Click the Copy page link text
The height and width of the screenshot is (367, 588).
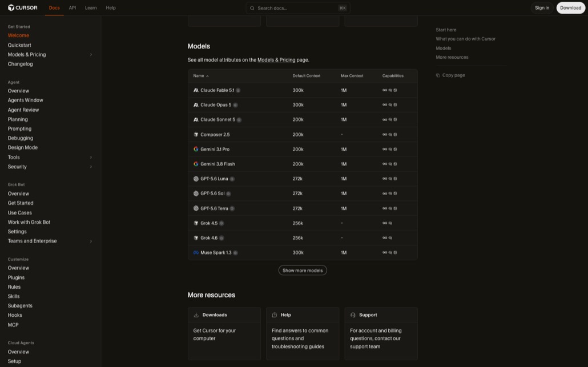[x=453, y=75]
